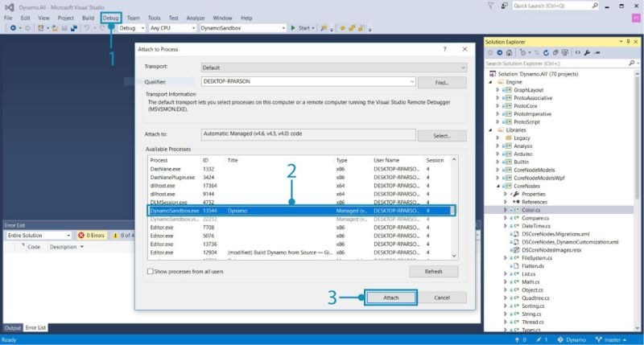Toggle the 0 Errors filter
Image resolution: width=644 pixels, height=345 pixels.
click(92, 236)
